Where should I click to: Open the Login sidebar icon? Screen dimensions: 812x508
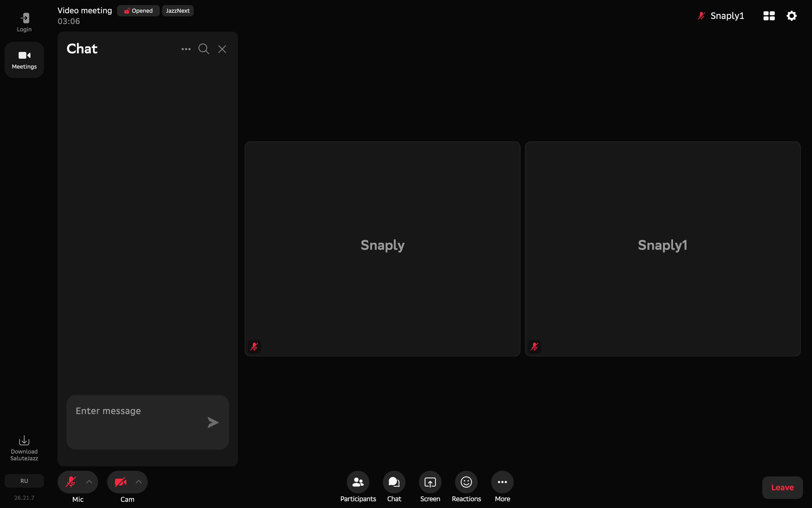(24, 22)
